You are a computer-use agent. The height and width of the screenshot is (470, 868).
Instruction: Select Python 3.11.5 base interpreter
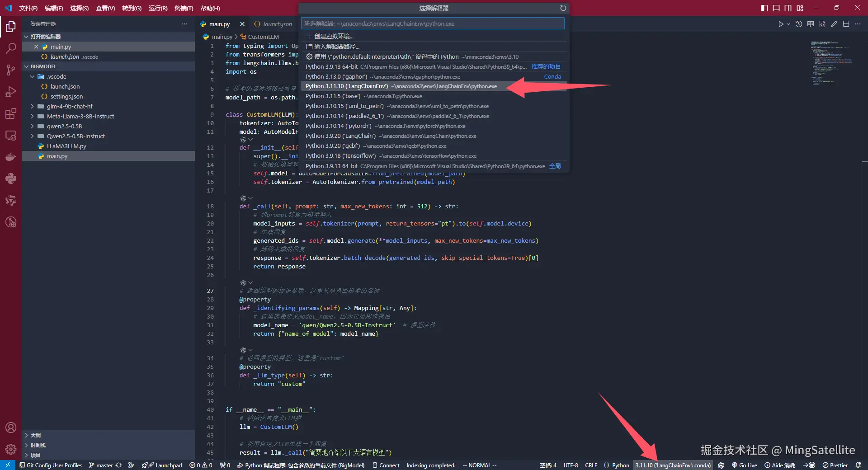coord(434,96)
